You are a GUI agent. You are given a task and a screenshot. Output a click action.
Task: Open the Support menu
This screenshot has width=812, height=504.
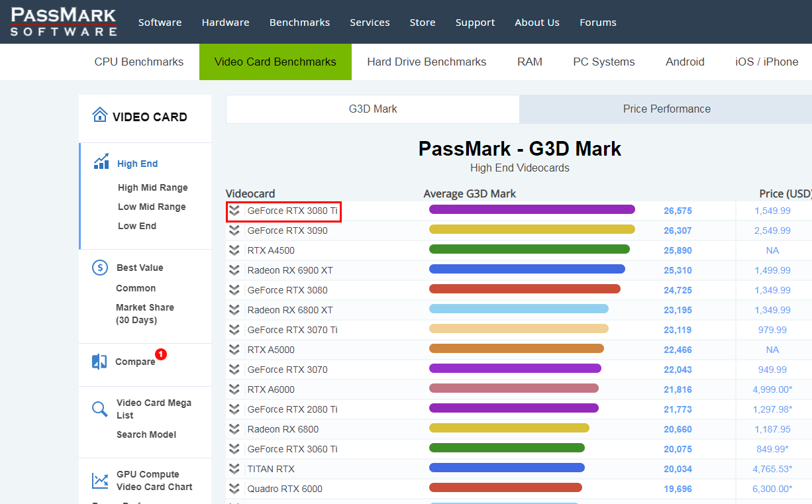pyautogui.click(x=475, y=23)
